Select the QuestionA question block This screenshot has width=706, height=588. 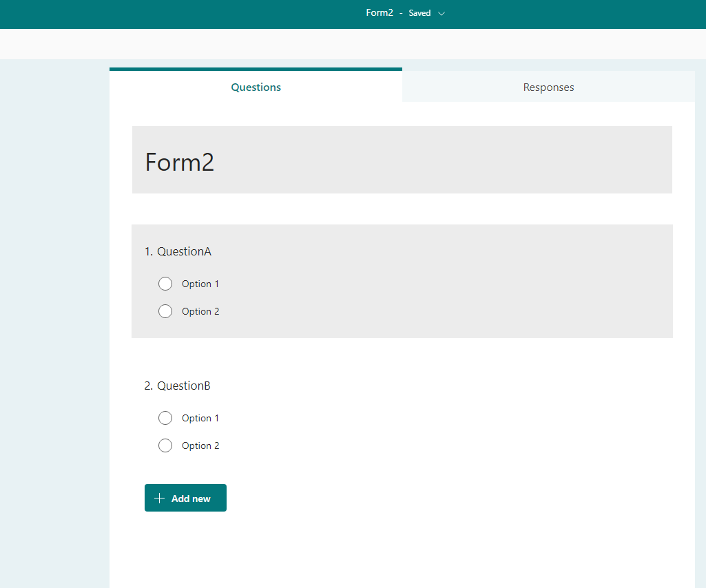coord(402,281)
